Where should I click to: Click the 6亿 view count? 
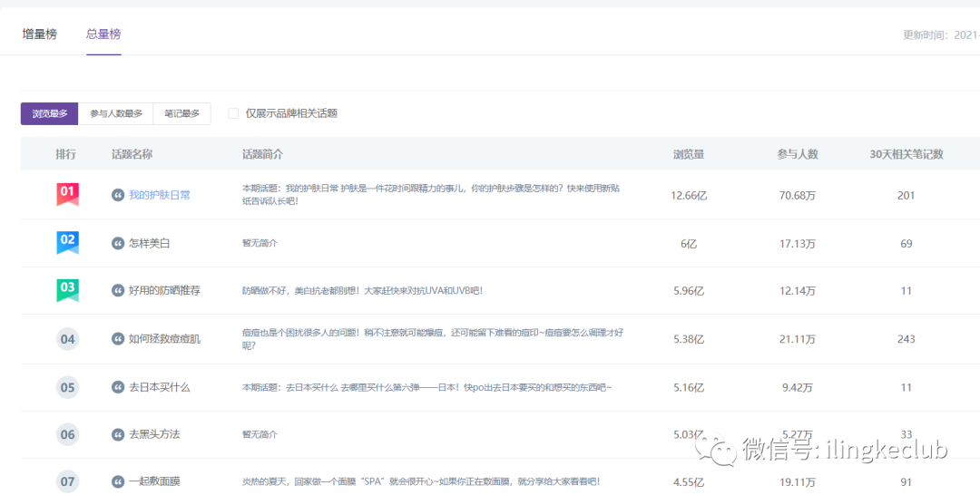689,244
